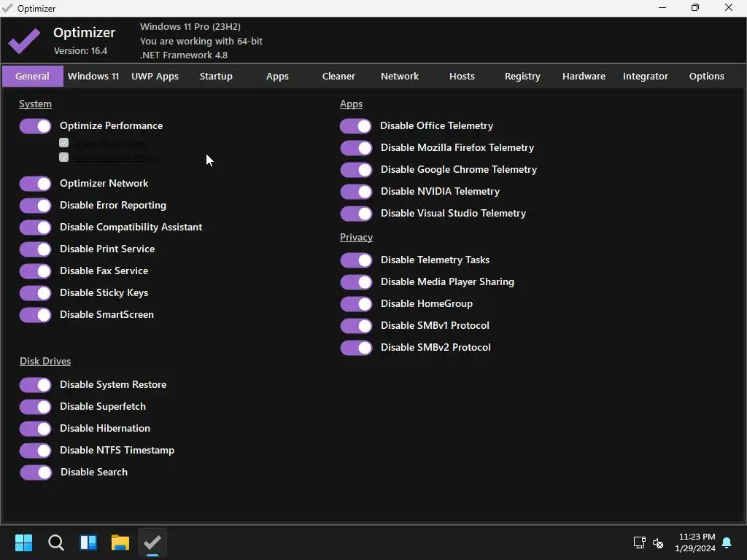Click the Privacy section heading
Screen dimensions: 747x560
(356, 237)
